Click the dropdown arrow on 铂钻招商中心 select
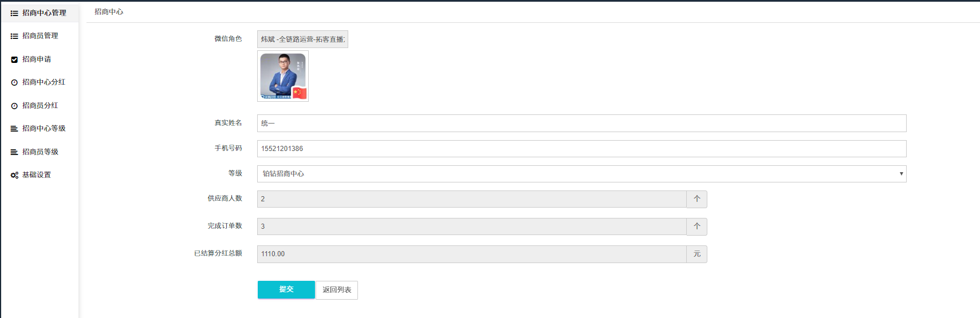Image resolution: width=980 pixels, height=318 pixels. pyautogui.click(x=901, y=174)
